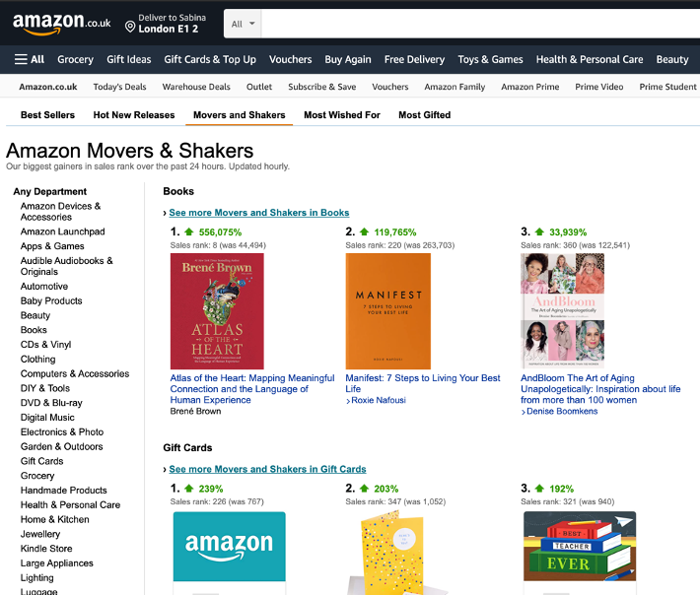See more Movers and Shakers in Gift Cards
The image size is (700, 595).
[x=267, y=469]
